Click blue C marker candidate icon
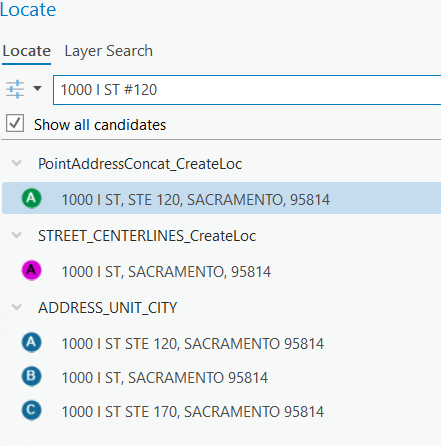Image resolution: width=441 pixels, height=446 pixels. point(31,410)
